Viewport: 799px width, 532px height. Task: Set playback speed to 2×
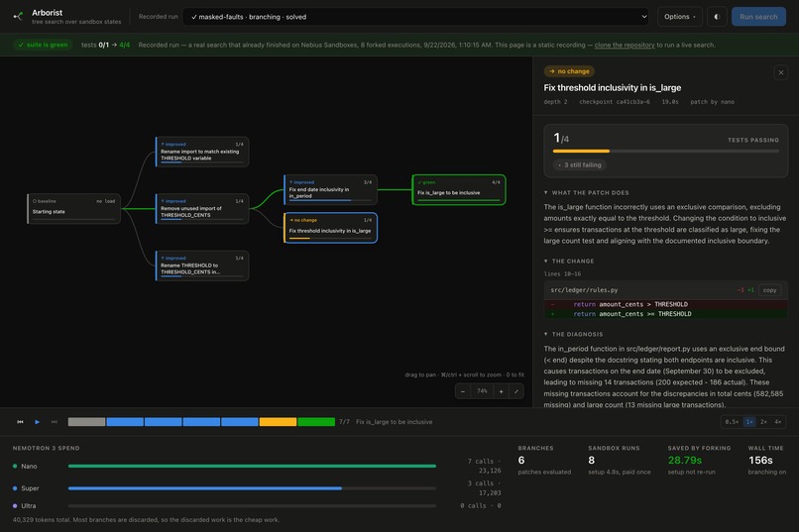pyautogui.click(x=763, y=421)
